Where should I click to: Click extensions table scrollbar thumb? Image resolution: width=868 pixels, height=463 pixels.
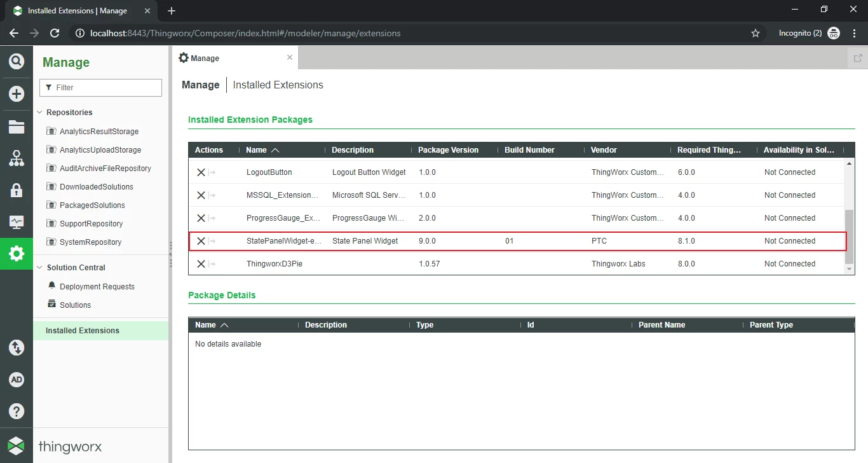tap(850, 236)
